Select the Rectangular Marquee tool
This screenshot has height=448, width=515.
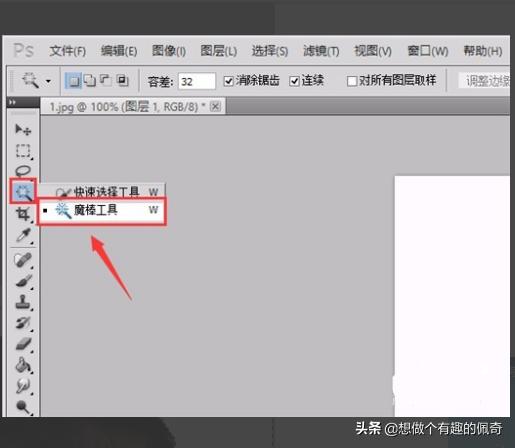23,151
